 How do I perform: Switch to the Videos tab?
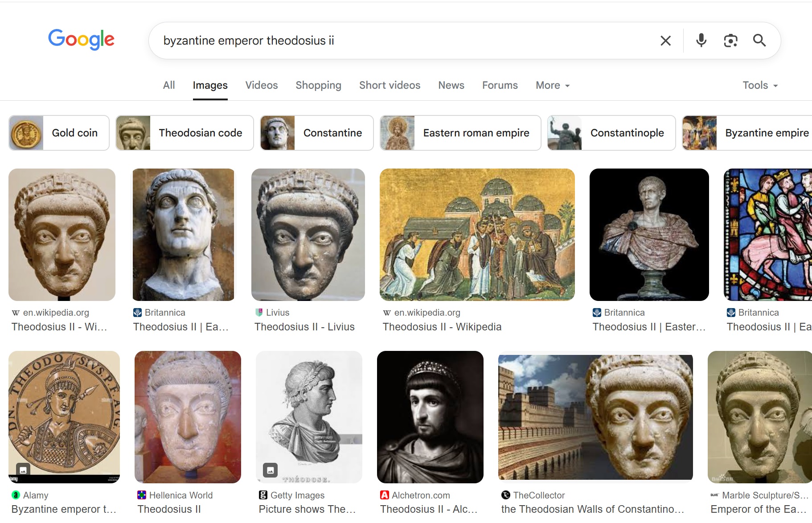[x=262, y=85]
